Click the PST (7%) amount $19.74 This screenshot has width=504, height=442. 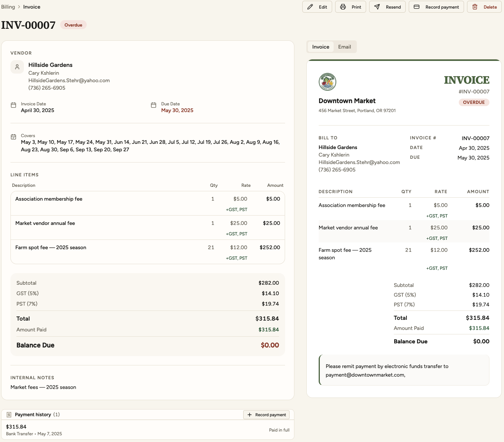click(x=271, y=304)
